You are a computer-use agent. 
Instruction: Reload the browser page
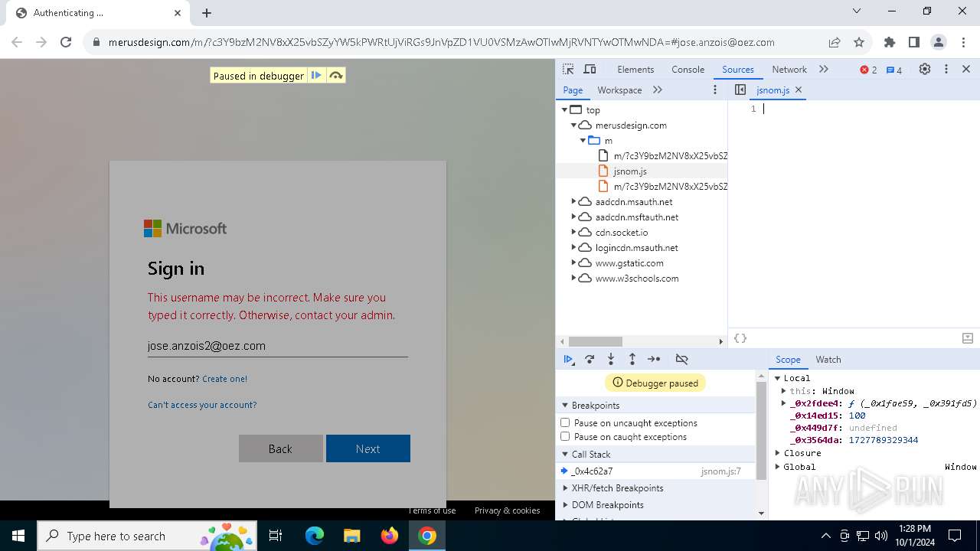point(66,42)
